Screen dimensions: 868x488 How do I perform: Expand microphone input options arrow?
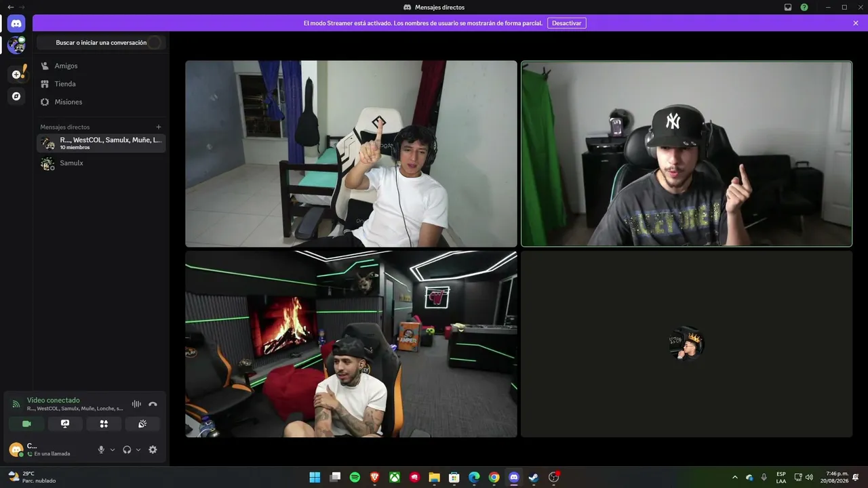coord(113,449)
